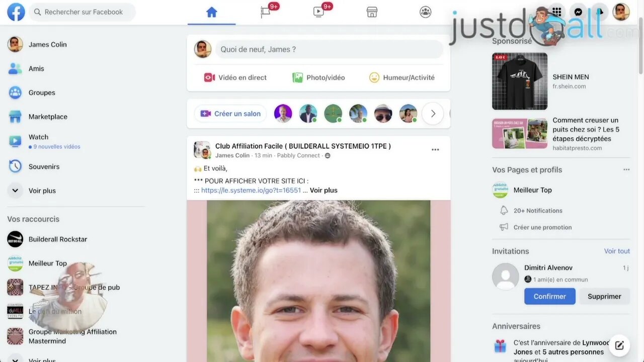Click Supprimer on the invitation

pyautogui.click(x=604, y=296)
